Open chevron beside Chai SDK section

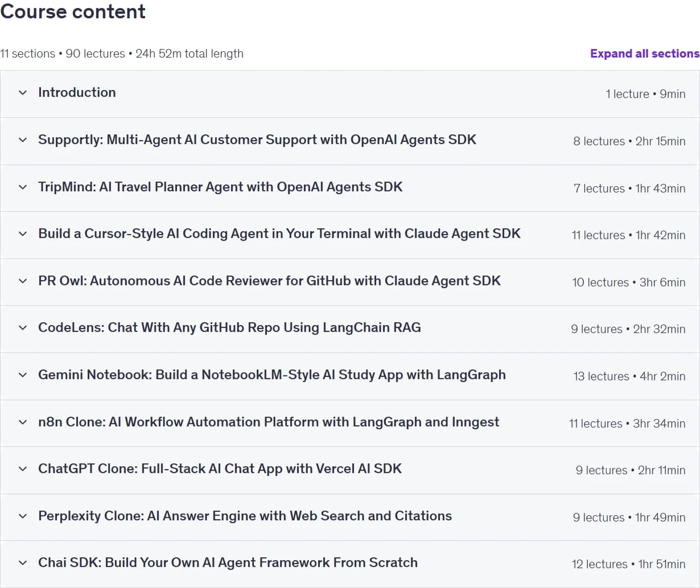pyautogui.click(x=23, y=563)
